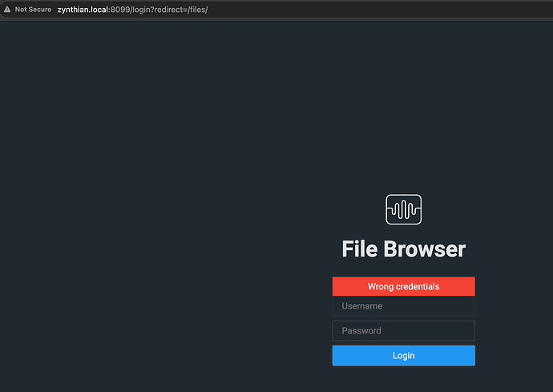Click the Login label on the blue button
The width and height of the screenshot is (553, 392).
[403, 356]
